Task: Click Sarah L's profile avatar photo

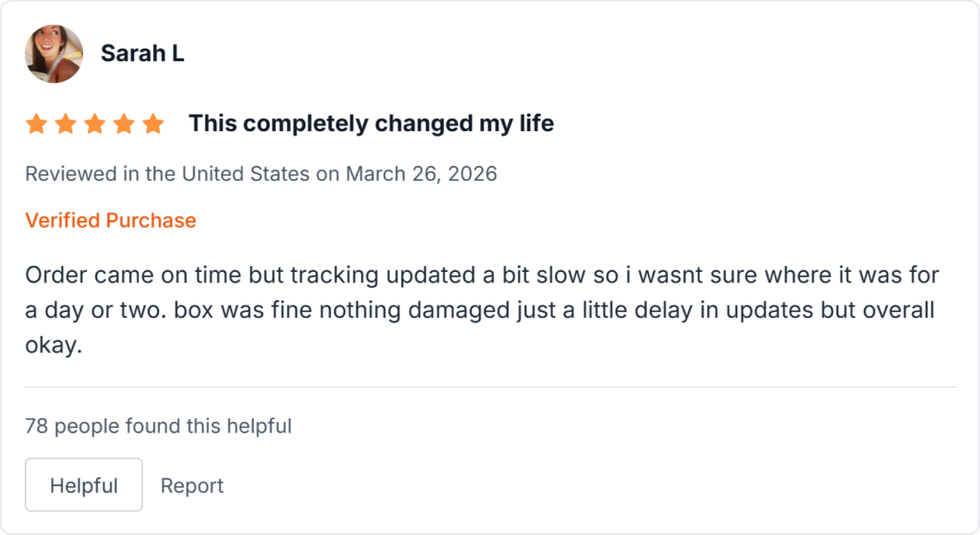Action: tap(55, 54)
